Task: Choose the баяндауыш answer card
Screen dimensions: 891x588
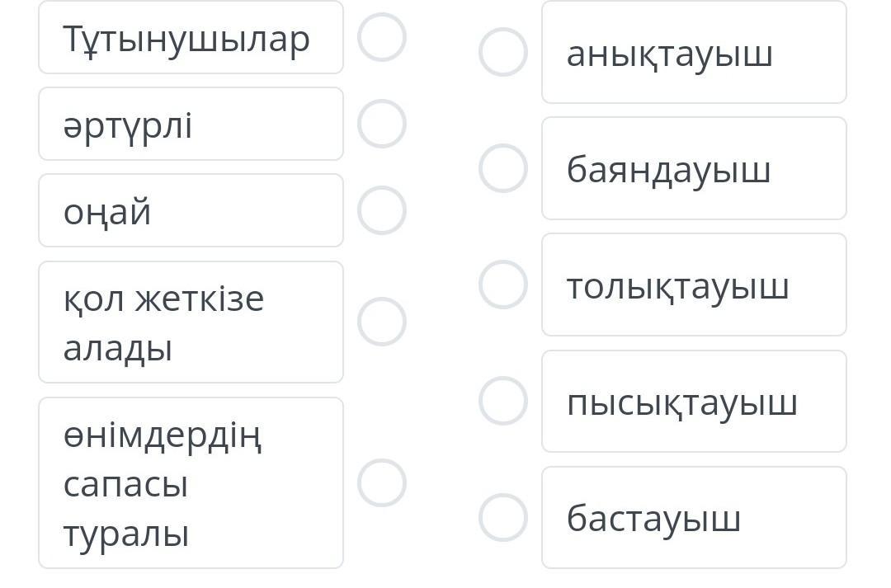Action: click(x=694, y=169)
